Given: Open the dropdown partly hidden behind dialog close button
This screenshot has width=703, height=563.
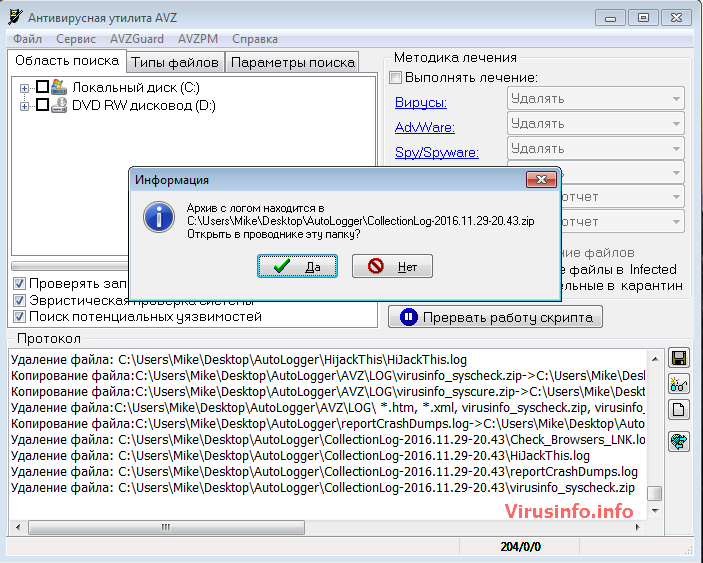Looking at the screenshot, I should pyautogui.click(x=623, y=173).
